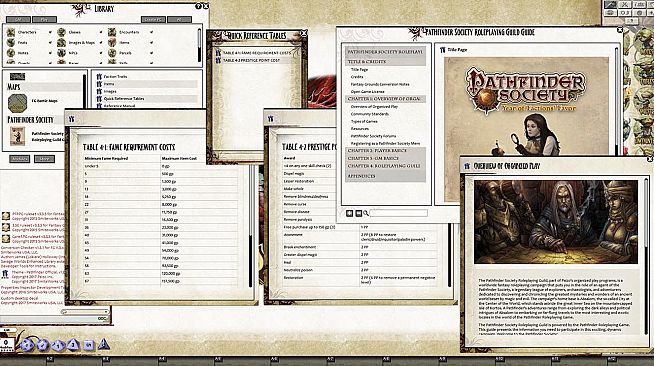Click the link icon beside Faction Traits
The image size is (654, 366).
tap(99, 77)
